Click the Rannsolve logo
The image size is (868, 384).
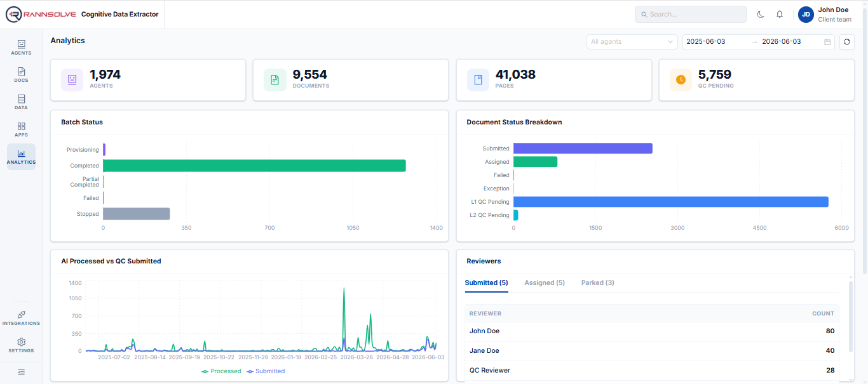point(41,14)
